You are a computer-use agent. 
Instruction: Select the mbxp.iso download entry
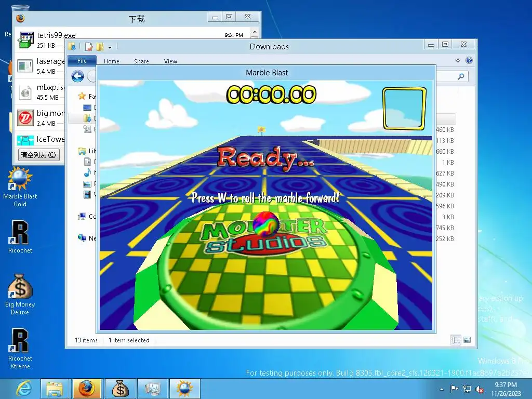[40, 92]
